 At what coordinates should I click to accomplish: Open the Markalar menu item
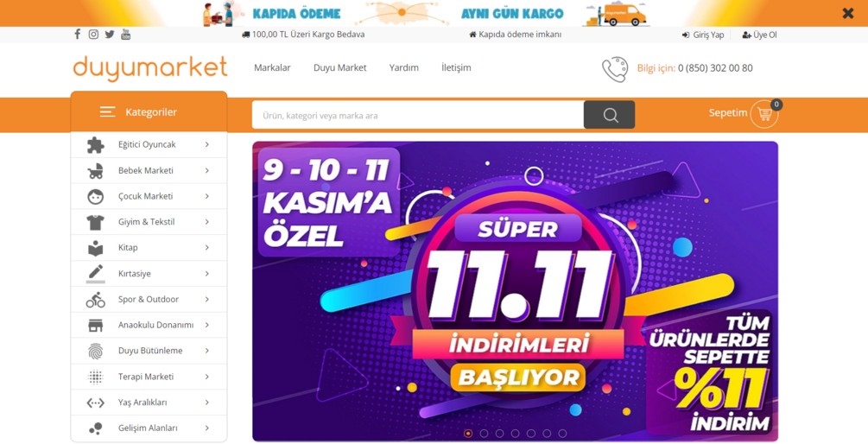click(x=272, y=67)
